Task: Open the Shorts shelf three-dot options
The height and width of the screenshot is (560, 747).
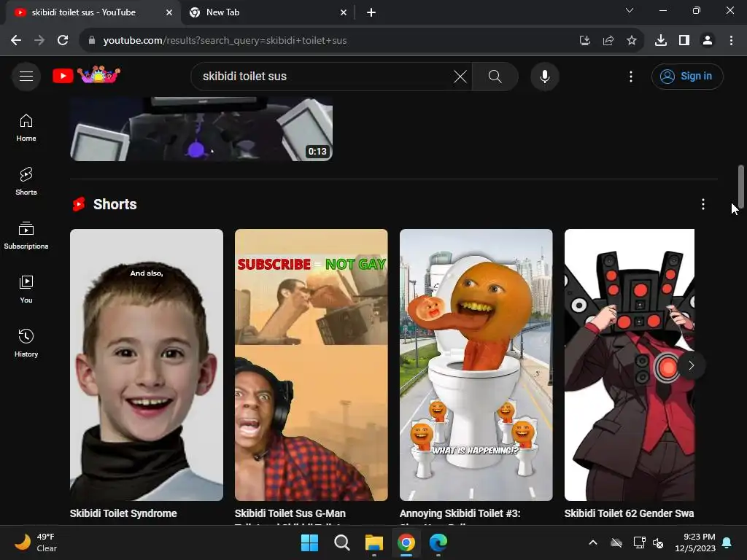Action: (x=703, y=204)
